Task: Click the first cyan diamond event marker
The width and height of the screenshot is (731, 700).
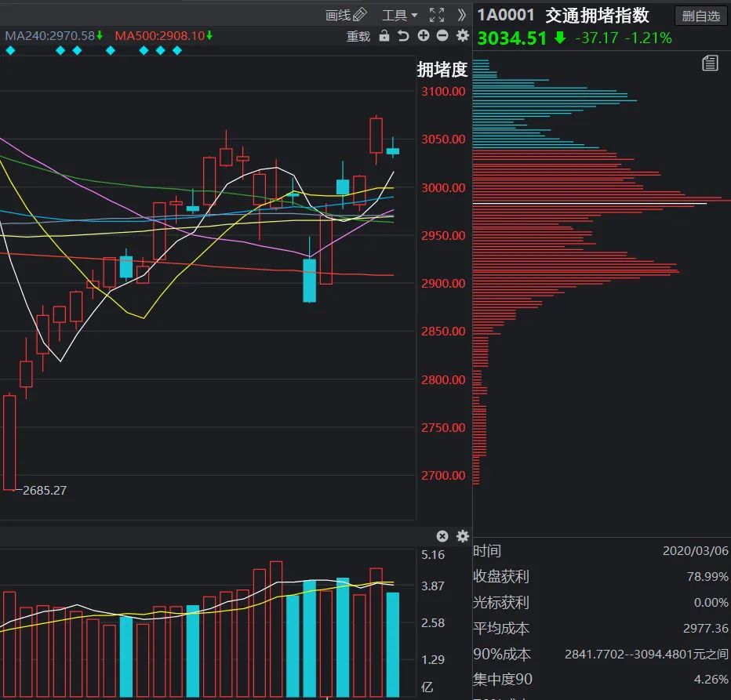Action: [10, 50]
